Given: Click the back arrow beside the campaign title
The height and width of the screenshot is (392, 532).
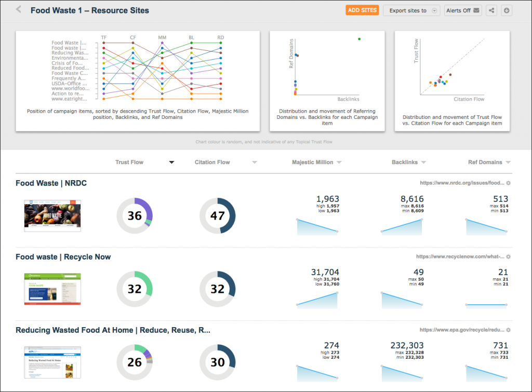Looking at the screenshot, I should click(19, 9).
